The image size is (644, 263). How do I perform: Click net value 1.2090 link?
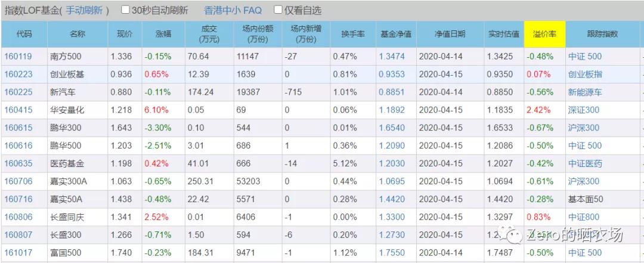tap(392, 146)
